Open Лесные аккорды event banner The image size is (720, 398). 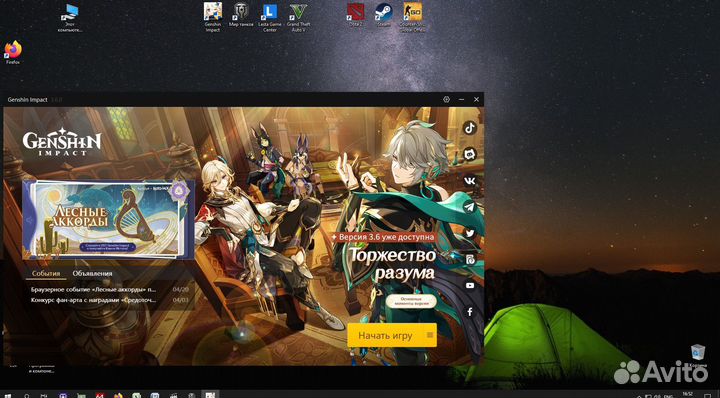point(108,219)
